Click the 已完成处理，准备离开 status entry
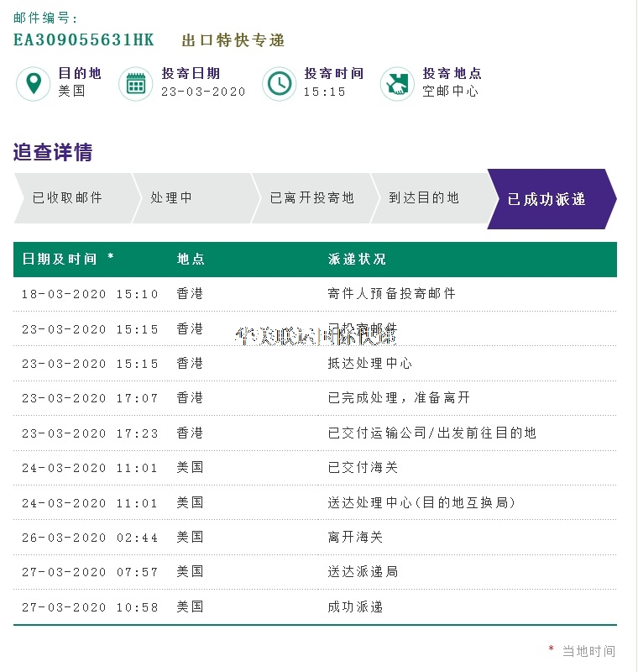 pyautogui.click(x=399, y=398)
